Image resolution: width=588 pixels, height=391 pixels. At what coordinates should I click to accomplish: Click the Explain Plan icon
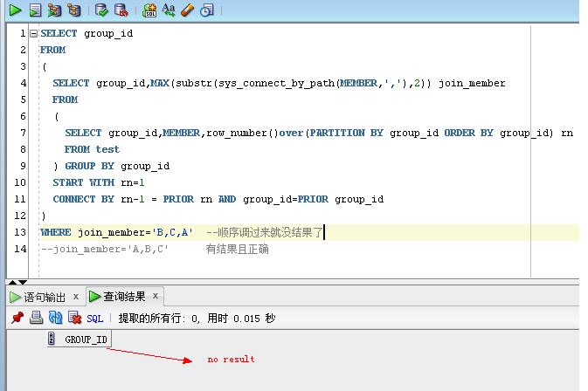click(74, 10)
